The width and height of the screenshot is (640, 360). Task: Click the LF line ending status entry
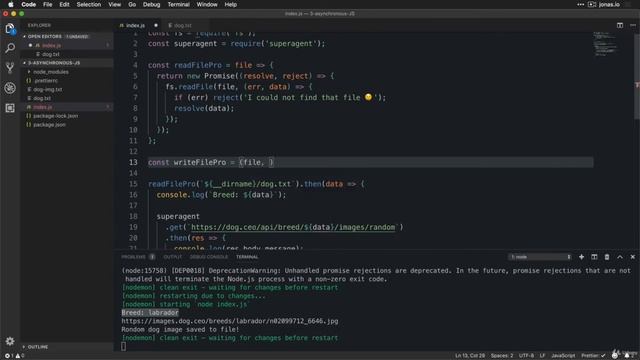(x=542, y=356)
